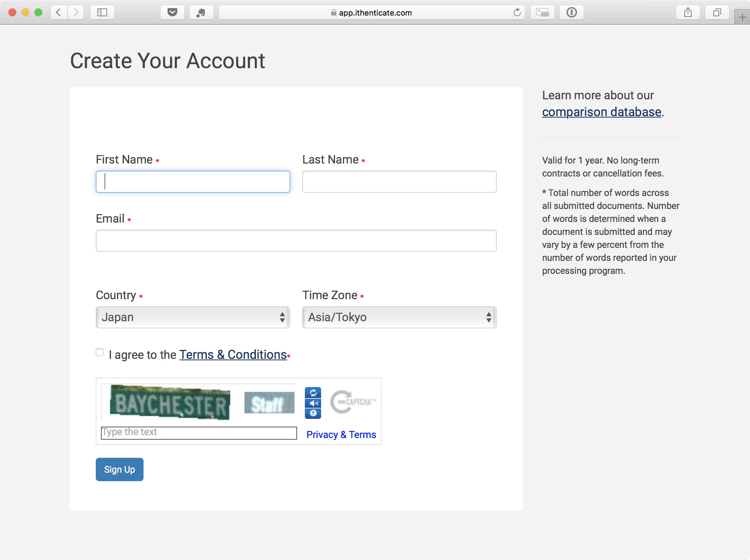750x560 pixels.
Task: Open reCAPTCHA help icon
Action: (x=313, y=413)
